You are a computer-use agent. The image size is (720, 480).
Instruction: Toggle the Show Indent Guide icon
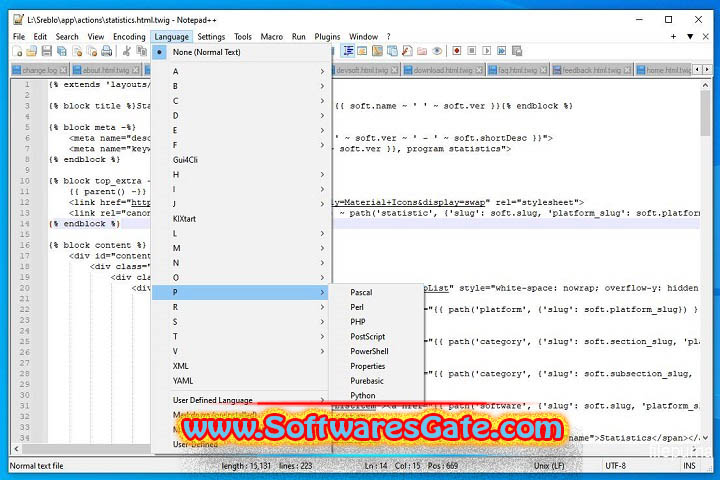348,51
